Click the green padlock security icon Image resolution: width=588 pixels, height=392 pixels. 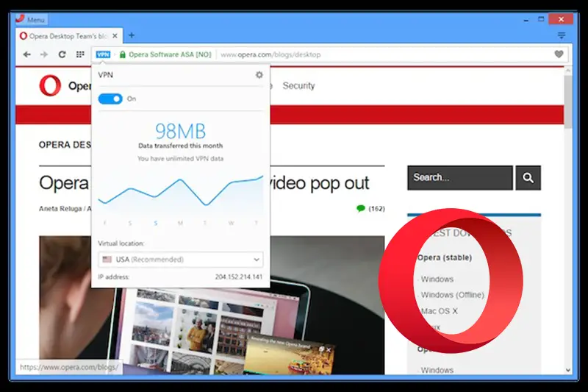point(122,54)
